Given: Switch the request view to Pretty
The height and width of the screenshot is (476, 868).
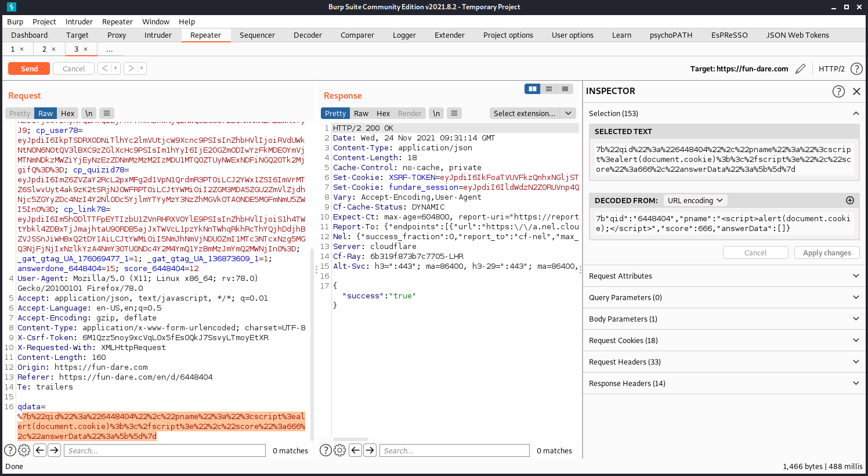Looking at the screenshot, I should [x=20, y=113].
